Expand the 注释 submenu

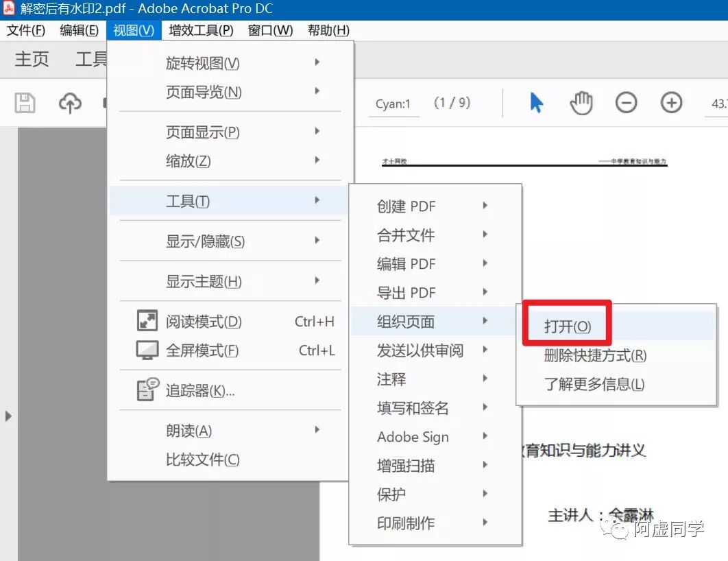pos(435,379)
